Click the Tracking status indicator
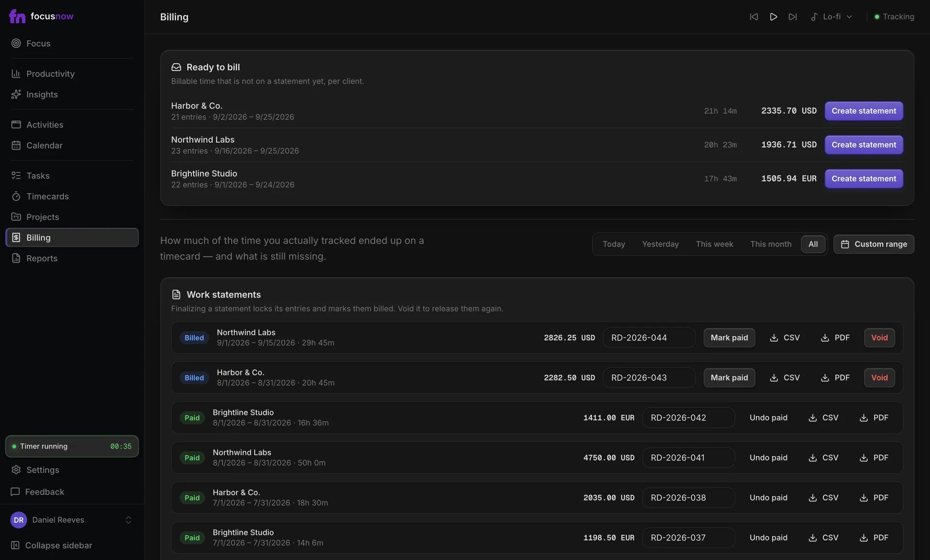This screenshot has width=930, height=560. tap(894, 16)
